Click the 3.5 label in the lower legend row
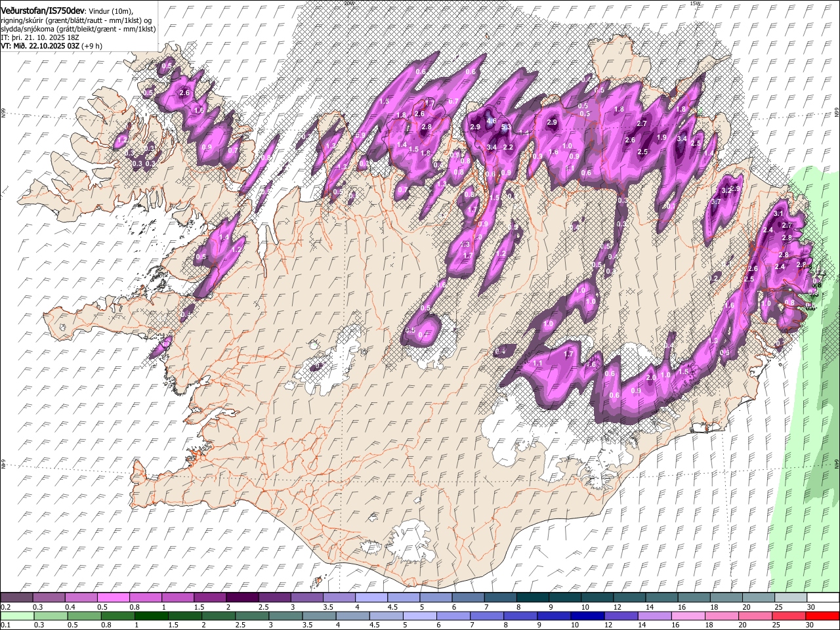This screenshot has height=630, width=840. click(x=307, y=625)
